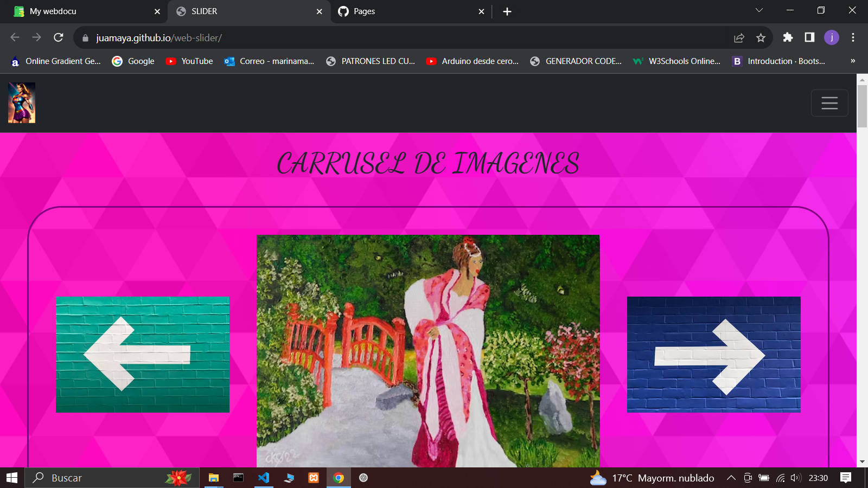Expand the tab search chevron
This screenshot has width=868, height=488.
tap(759, 10)
